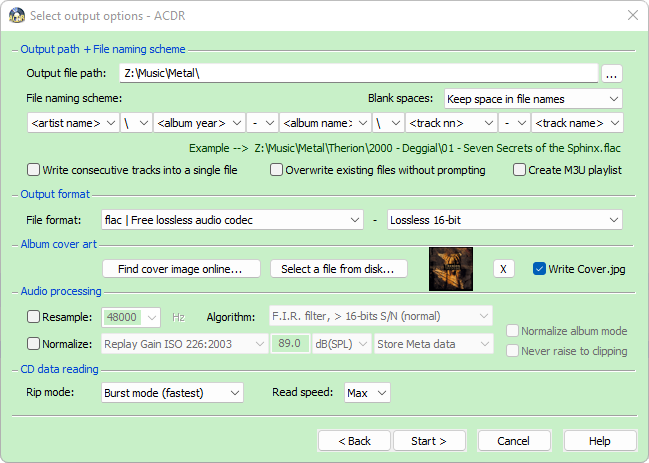The image size is (649, 463).
Task: Click Find cover image online button
Action: pos(181,269)
